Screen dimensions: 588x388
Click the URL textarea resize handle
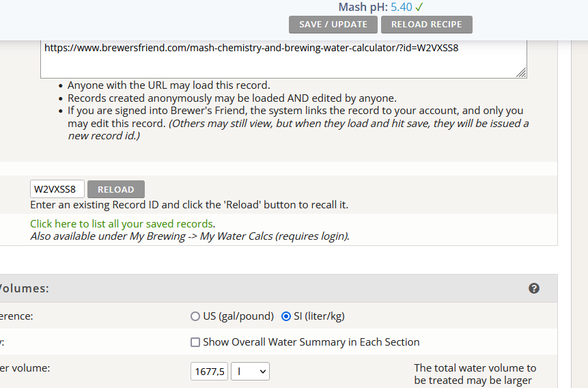pyautogui.click(x=521, y=73)
